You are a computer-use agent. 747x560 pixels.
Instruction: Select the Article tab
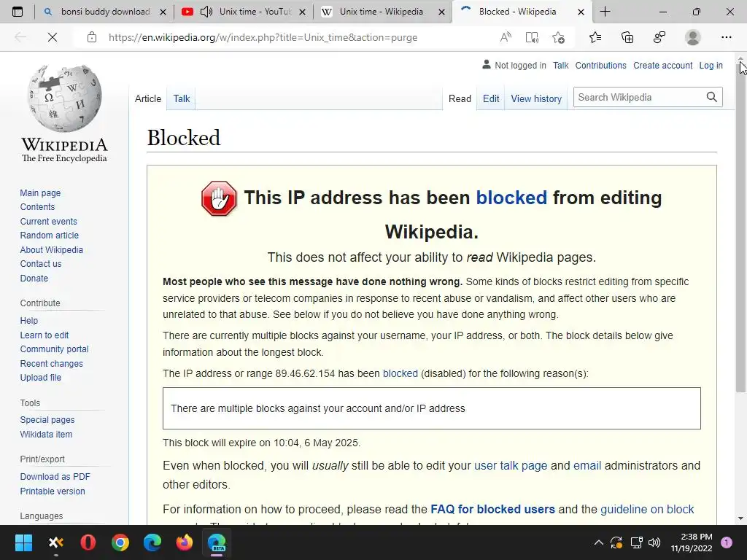point(147,98)
